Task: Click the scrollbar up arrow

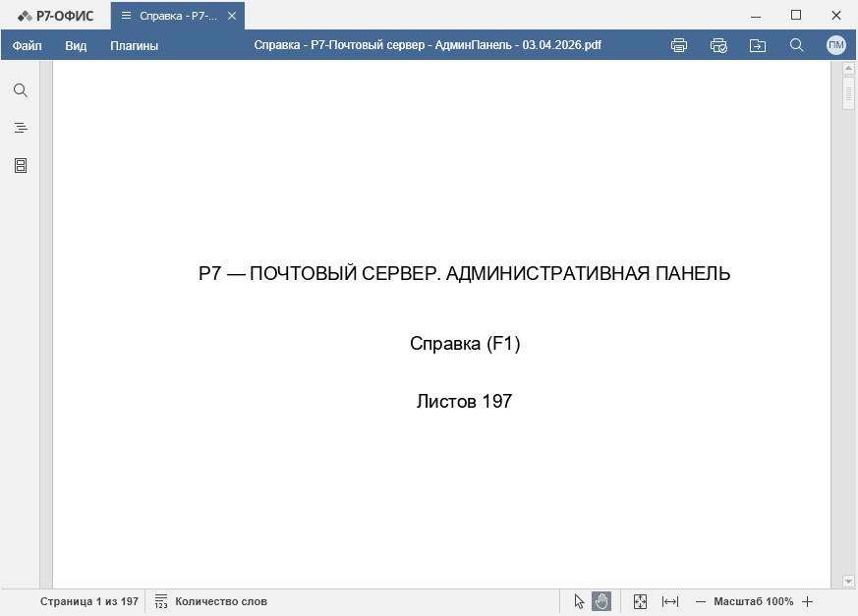Action: coord(848,69)
